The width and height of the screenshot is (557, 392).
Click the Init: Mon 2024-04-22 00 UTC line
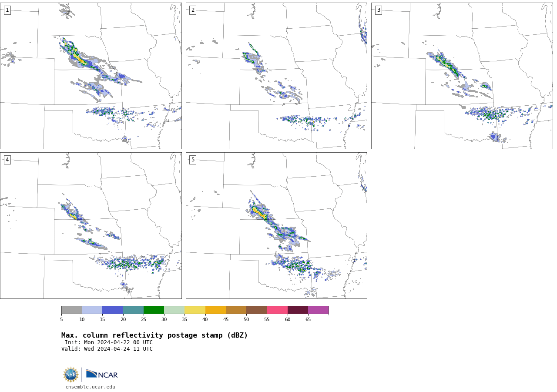pos(108,342)
